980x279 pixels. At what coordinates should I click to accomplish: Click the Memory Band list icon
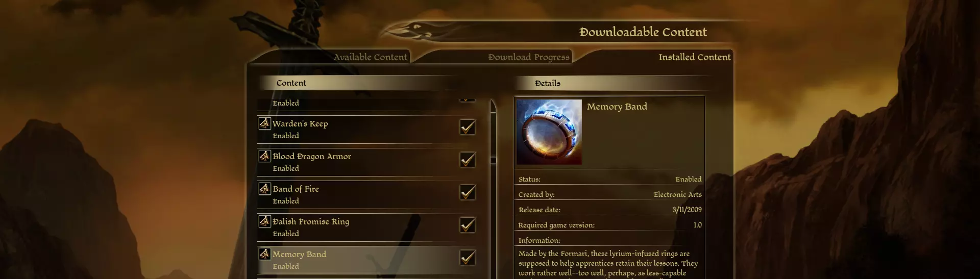pyautogui.click(x=264, y=254)
